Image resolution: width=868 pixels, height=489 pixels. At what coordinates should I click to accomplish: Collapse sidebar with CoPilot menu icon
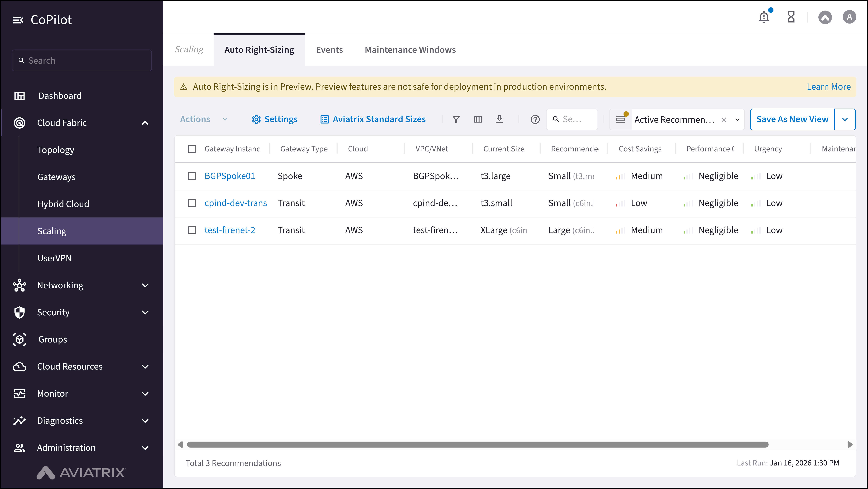(x=18, y=20)
